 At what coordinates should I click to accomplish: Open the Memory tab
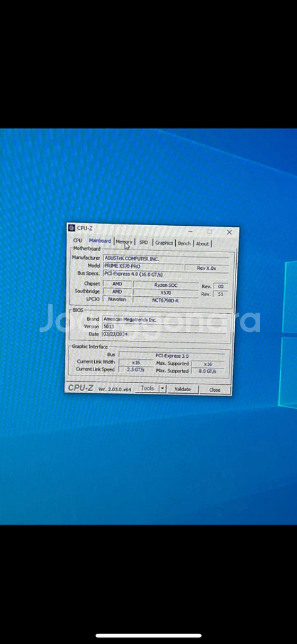[124, 242]
